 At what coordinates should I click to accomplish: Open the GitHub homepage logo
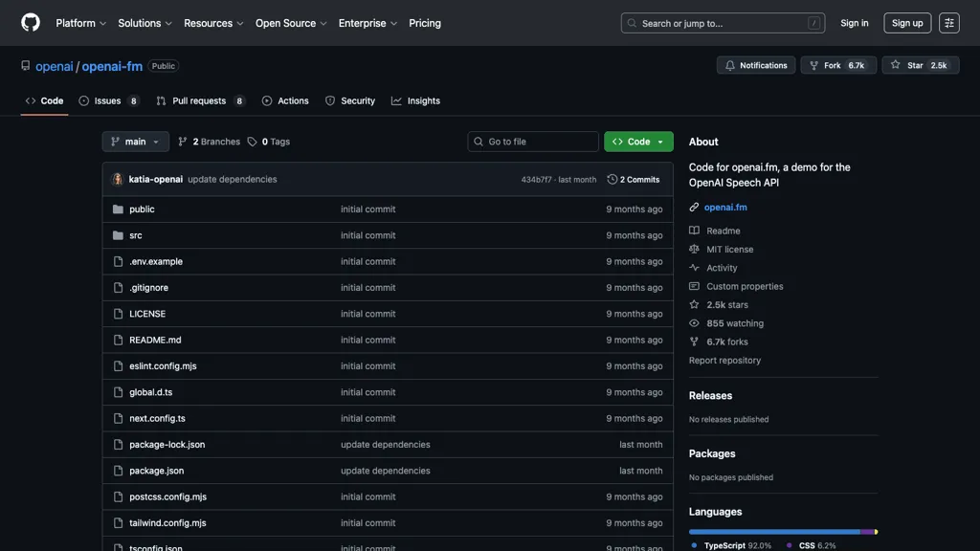point(30,23)
